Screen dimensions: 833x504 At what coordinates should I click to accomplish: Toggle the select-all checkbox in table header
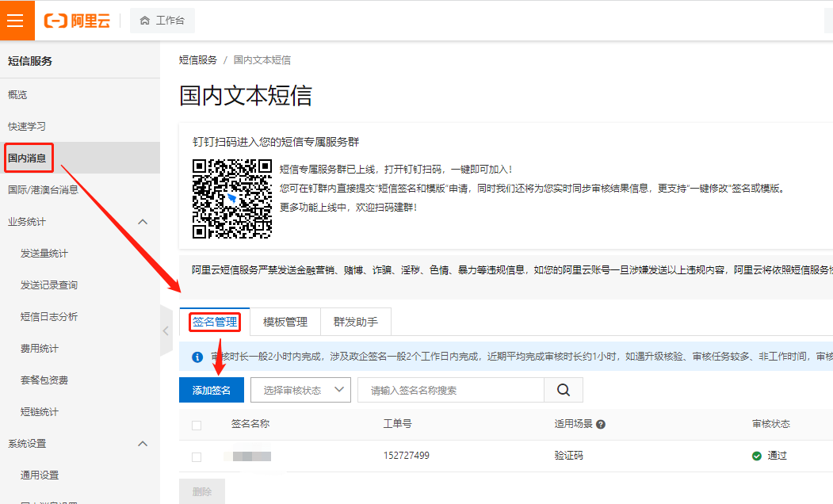(197, 425)
